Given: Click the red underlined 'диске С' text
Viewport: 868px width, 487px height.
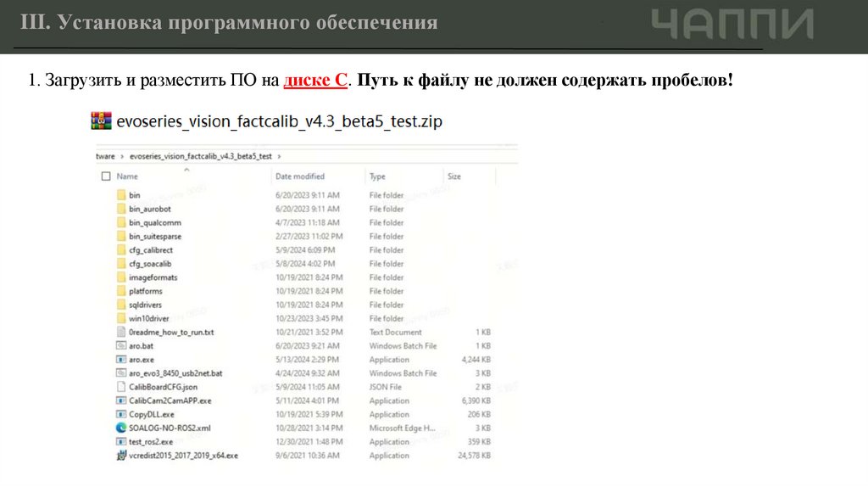Looking at the screenshot, I should 315,80.
